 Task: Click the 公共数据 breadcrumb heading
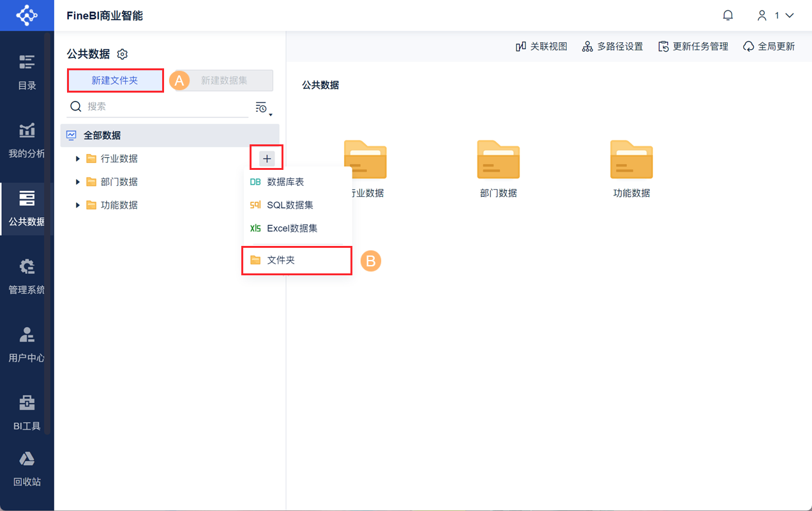pyautogui.click(x=320, y=85)
